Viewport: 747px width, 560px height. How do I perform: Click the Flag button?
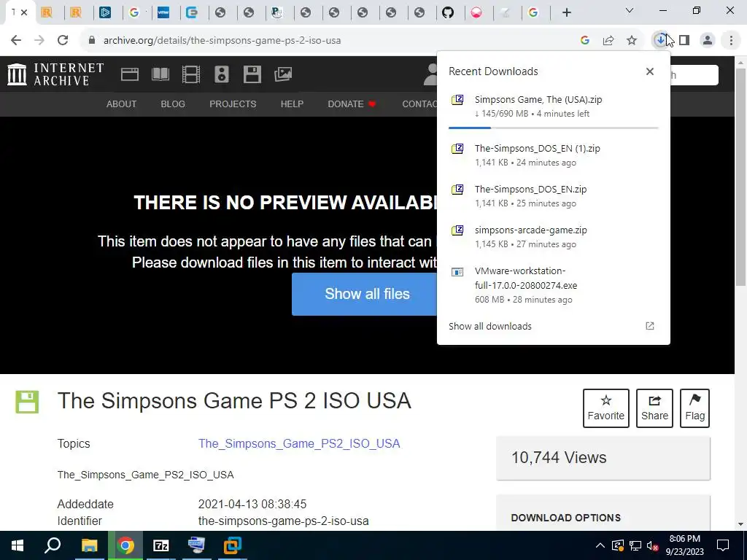(x=694, y=408)
